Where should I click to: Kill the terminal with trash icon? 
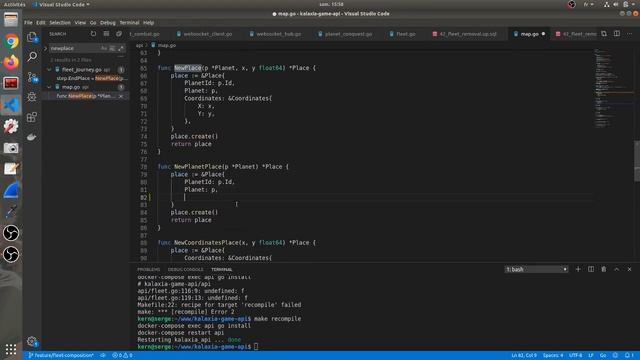click(x=604, y=269)
